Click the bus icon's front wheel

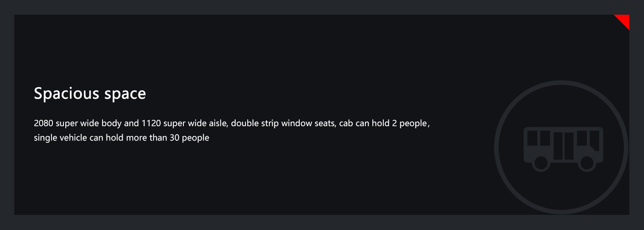pyautogui.click(x=587, y=163)
